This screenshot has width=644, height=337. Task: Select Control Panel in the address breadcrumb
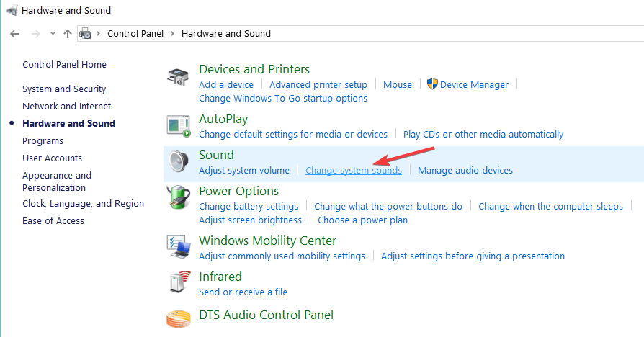tap(135, 34)
